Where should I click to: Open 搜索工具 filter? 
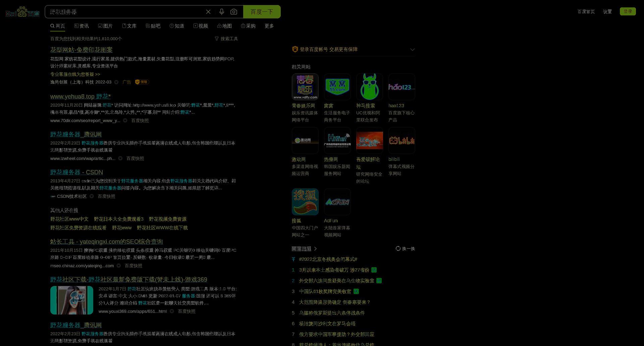tap(226, 39)
